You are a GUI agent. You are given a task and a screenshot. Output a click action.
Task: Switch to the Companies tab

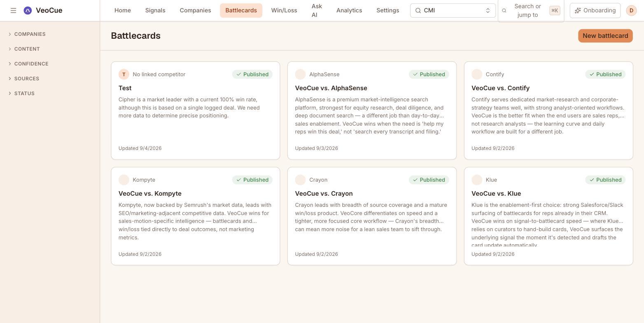click(195, 10)
